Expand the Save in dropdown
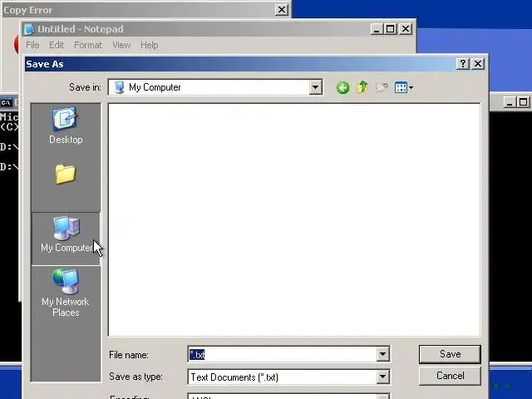 [315, 87]
